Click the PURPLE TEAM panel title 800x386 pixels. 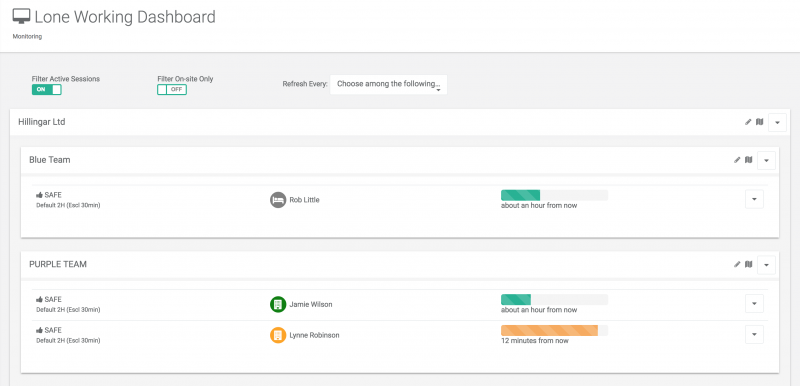click(x=58, y=264)
